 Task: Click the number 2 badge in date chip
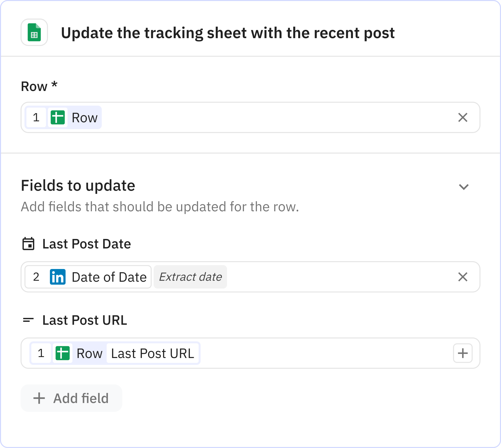coord(36,277)
